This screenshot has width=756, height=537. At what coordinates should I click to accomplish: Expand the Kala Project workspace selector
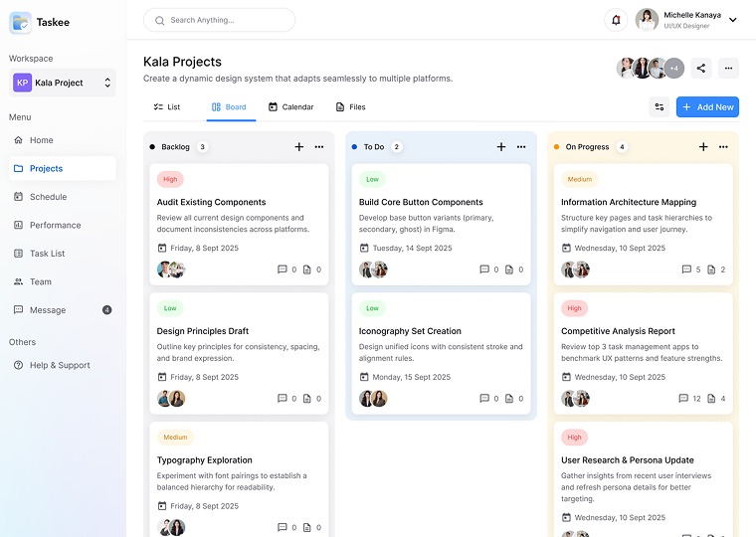[63, 83]
